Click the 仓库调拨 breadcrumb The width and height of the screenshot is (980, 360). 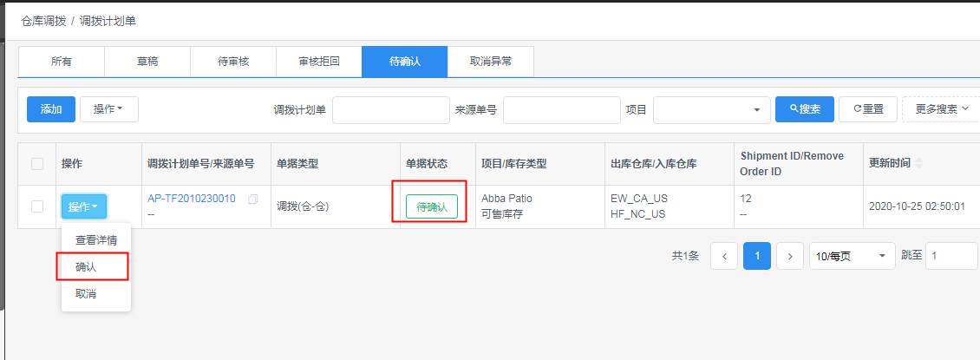point(42,21)
